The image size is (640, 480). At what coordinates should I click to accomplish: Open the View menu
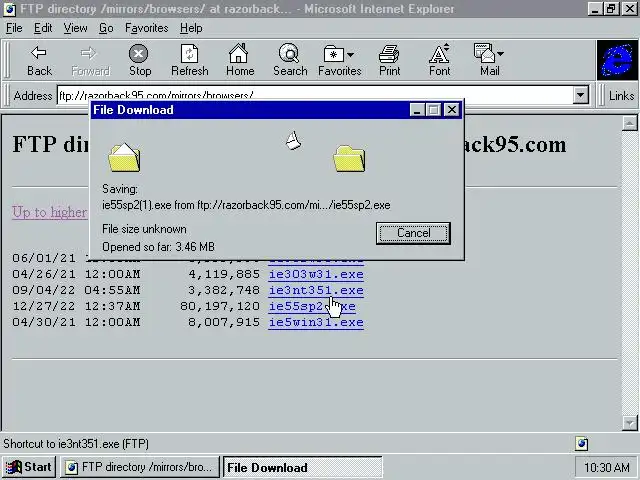coord(76,28)
